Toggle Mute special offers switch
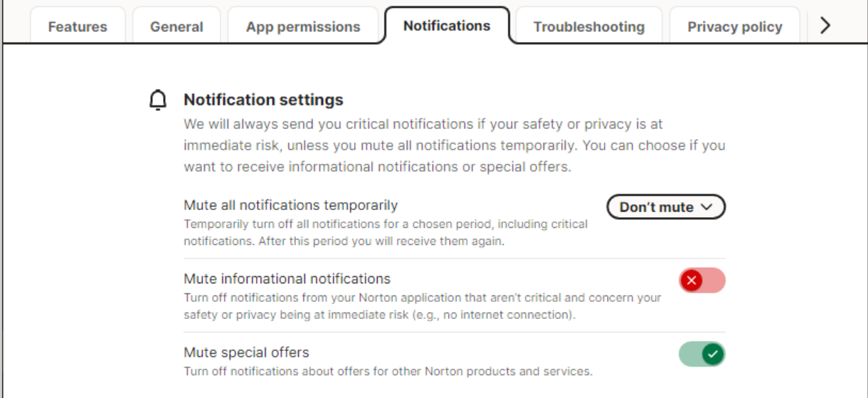The image size is (868, 398). point(702,354)
